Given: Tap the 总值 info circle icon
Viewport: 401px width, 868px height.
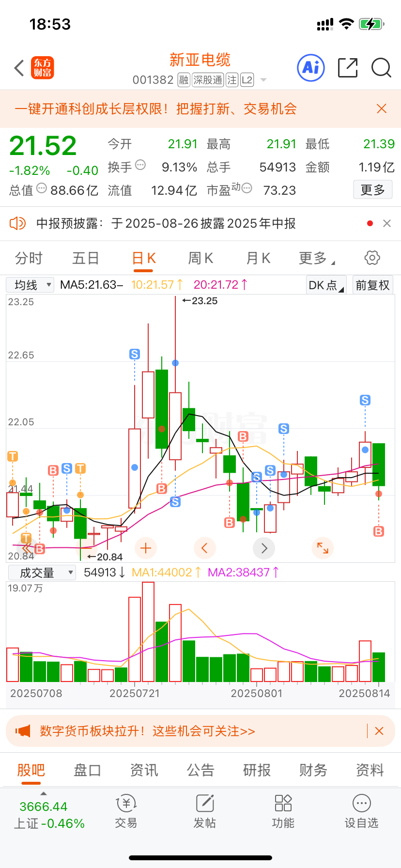Looking at the screenshot, I should coord(42,188).
